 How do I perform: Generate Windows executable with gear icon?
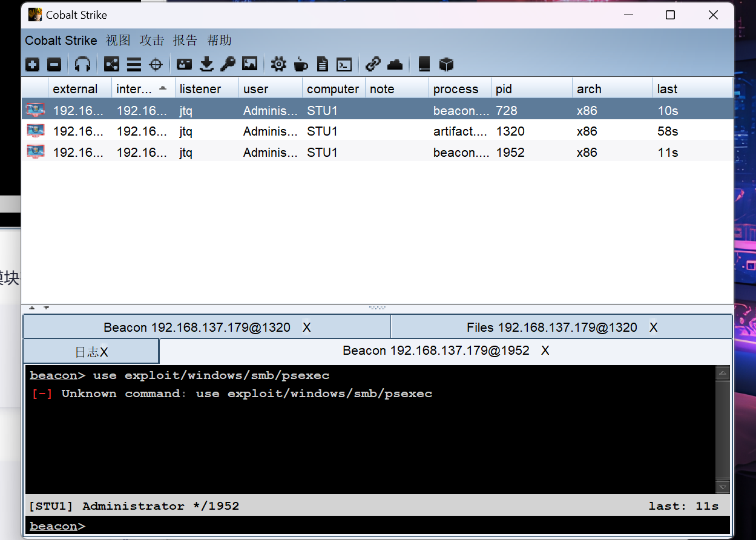click(x=278, y=64)
